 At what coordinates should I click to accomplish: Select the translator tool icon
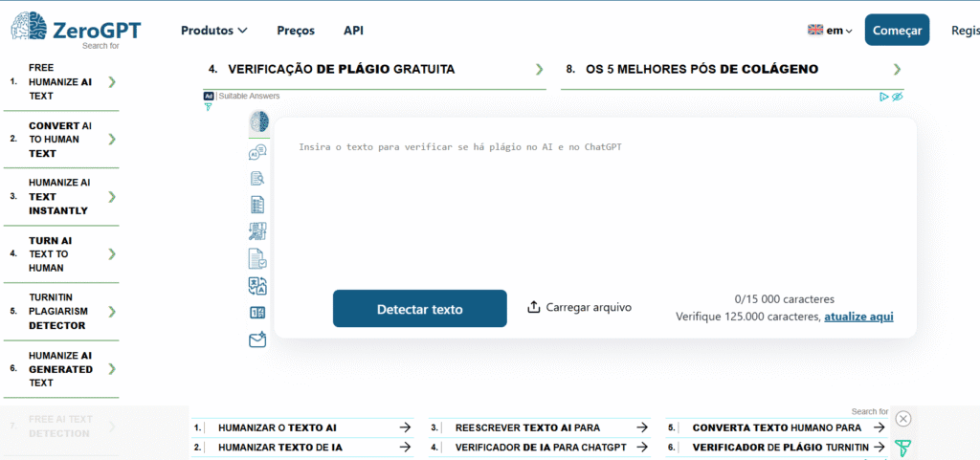point(257,286)
